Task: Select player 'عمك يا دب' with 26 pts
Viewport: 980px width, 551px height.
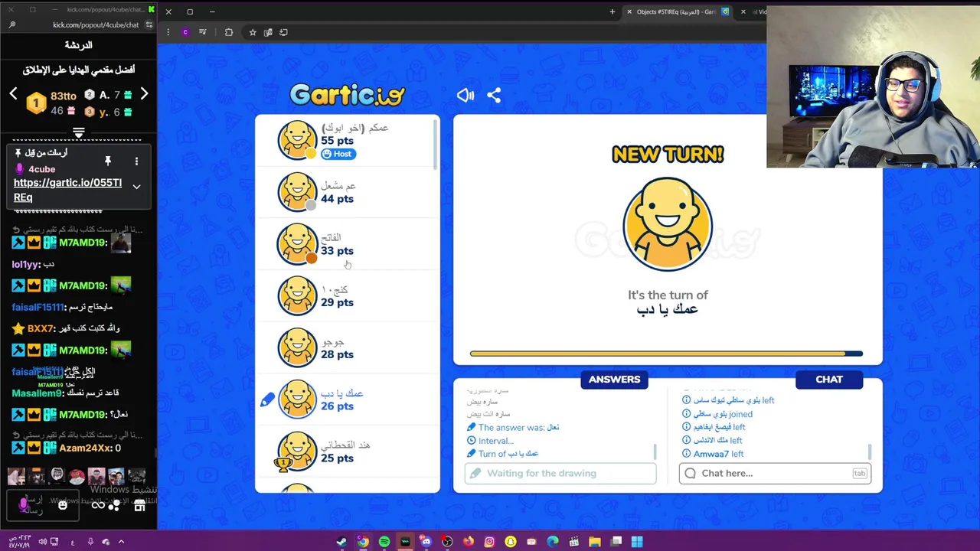Action: coord(347,399)
